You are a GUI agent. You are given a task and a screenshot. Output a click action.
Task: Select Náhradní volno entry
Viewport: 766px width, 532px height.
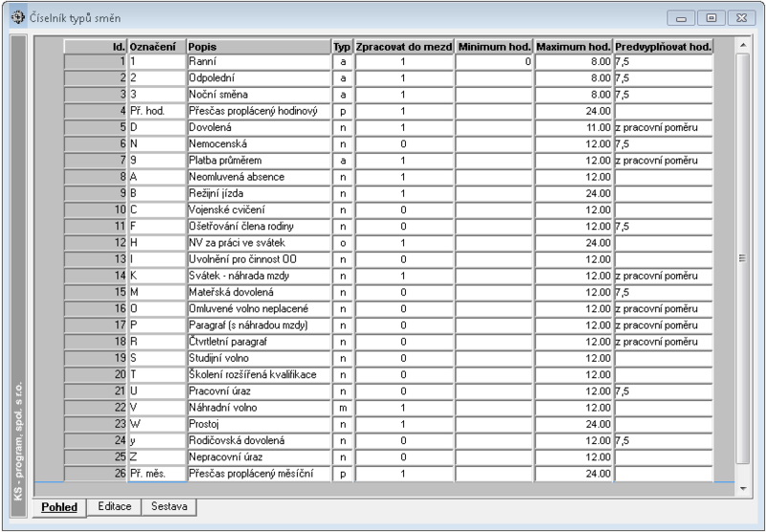click(259, 408)
